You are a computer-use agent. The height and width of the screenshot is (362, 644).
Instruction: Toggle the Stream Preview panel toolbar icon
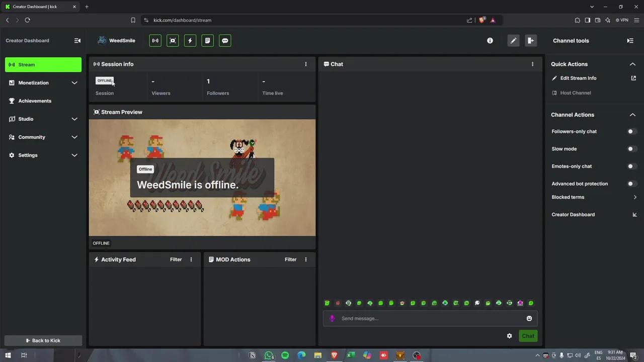pos(173,41)
